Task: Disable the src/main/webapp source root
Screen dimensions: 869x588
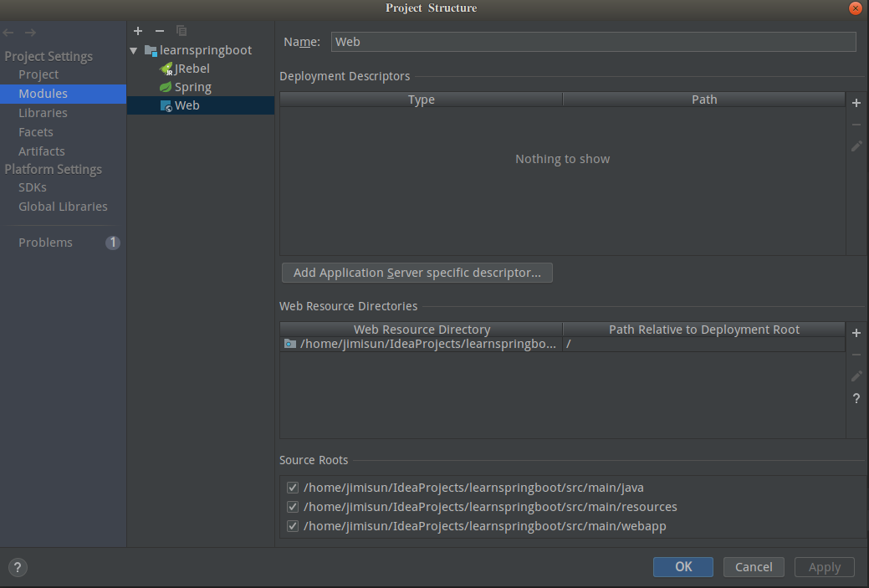Action: (x=293, y=526)
